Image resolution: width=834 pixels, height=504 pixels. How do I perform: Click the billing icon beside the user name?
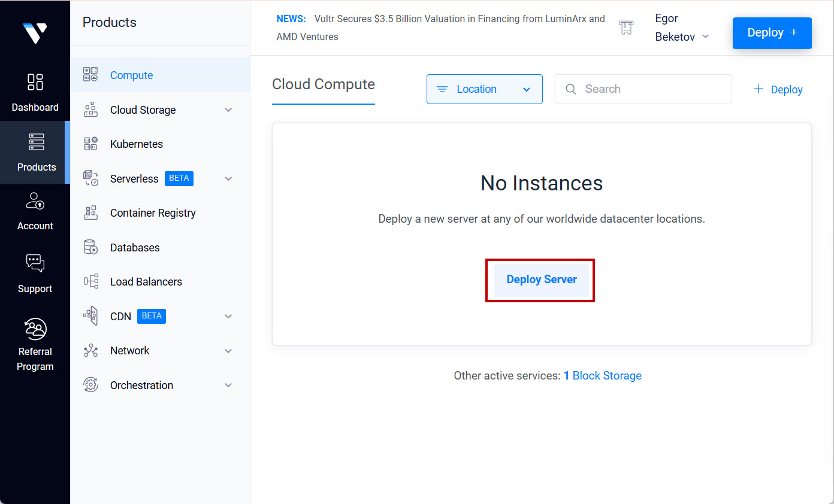tap(626, 28)
